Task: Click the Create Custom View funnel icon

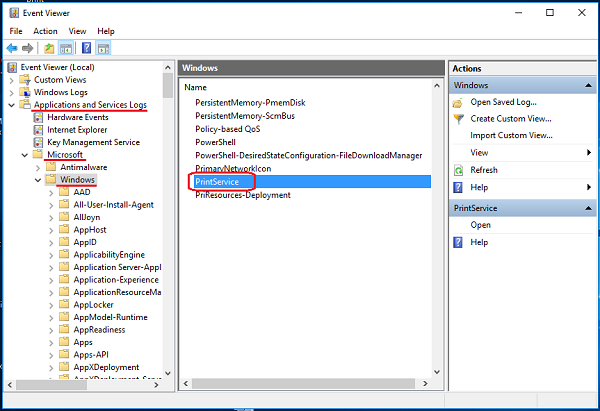Action: click(x=458, y=119)
